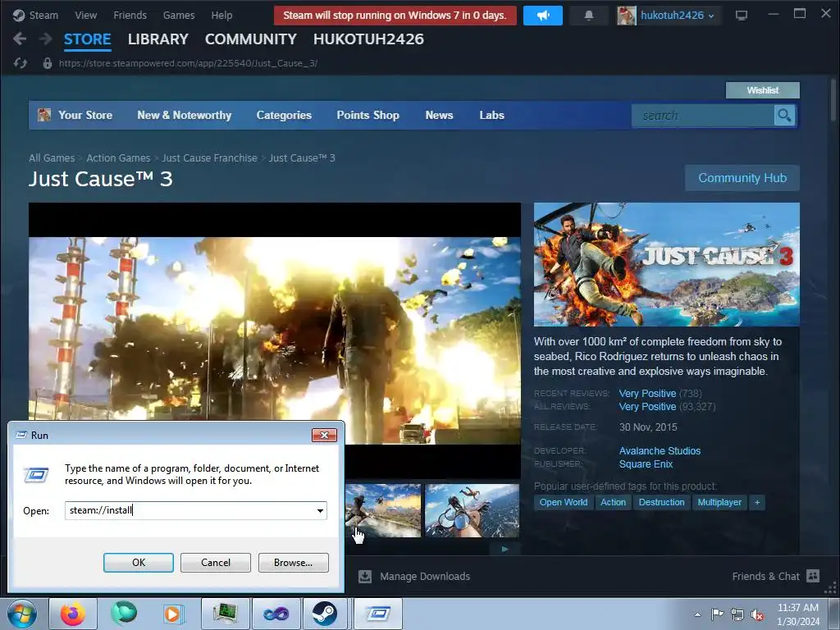840x630 pixels.
Task: Click the Windows 7 support warning banner
Action: pyautogui.click(x=395, y=16)
